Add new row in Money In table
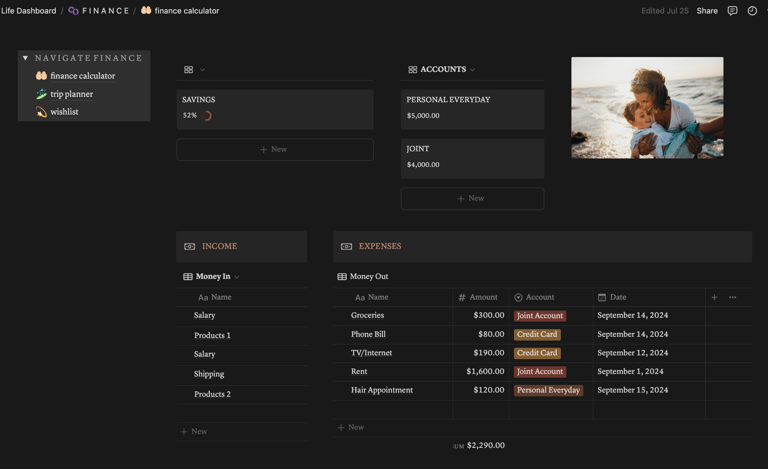The height and width of the screenshot is (469, 768). click(x=194, y=431)
